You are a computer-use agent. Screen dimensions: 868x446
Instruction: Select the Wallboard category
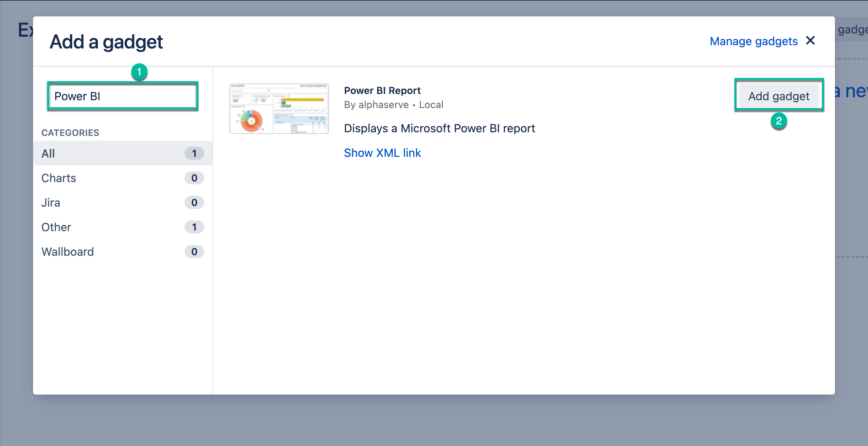67,252
